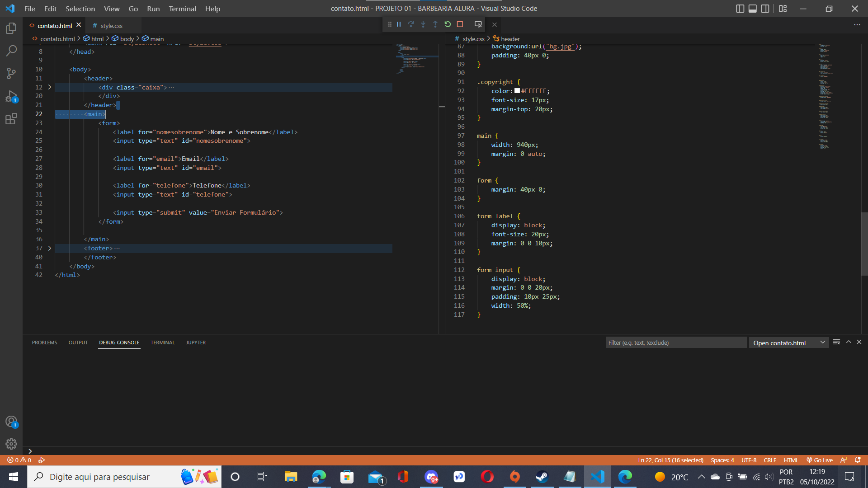Image resolution: width=868 pixels, height=488 pixels.
Task: Open the Explorer view in activity bar
Action: (11, 28)
